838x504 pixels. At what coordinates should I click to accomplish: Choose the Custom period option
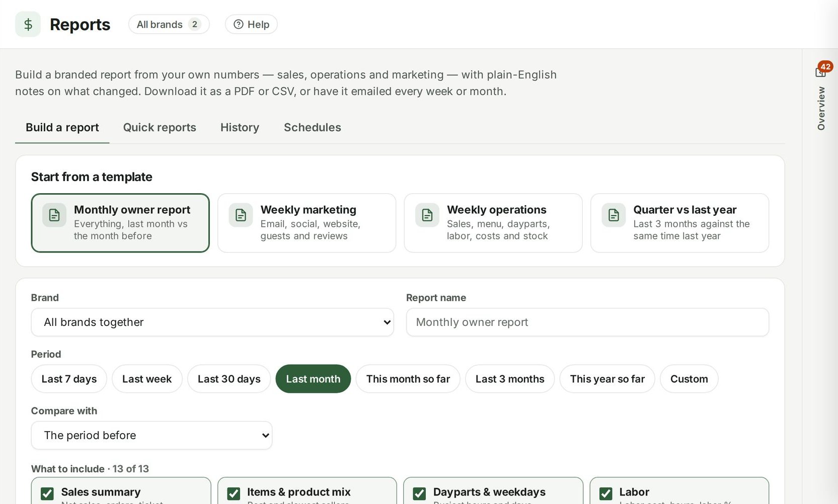pyautogui.click(x=689, y=379)
